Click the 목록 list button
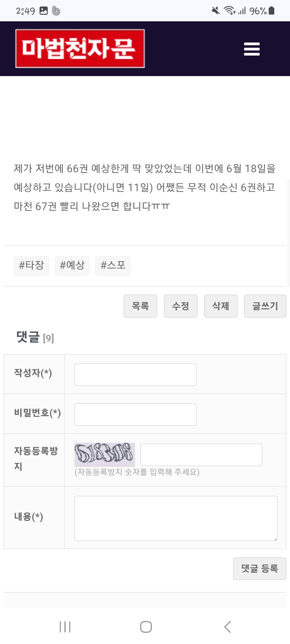The image size is (290, 644). (x=140, y=306)
